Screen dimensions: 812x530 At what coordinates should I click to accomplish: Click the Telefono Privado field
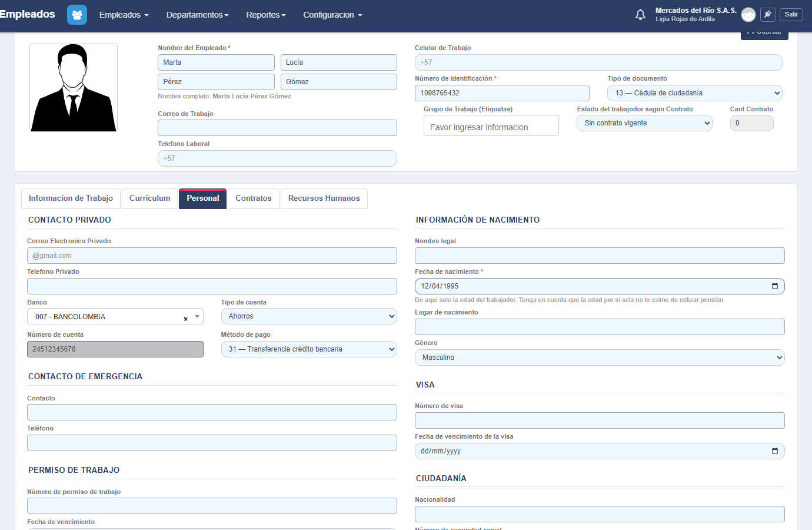tap(212, 286)
